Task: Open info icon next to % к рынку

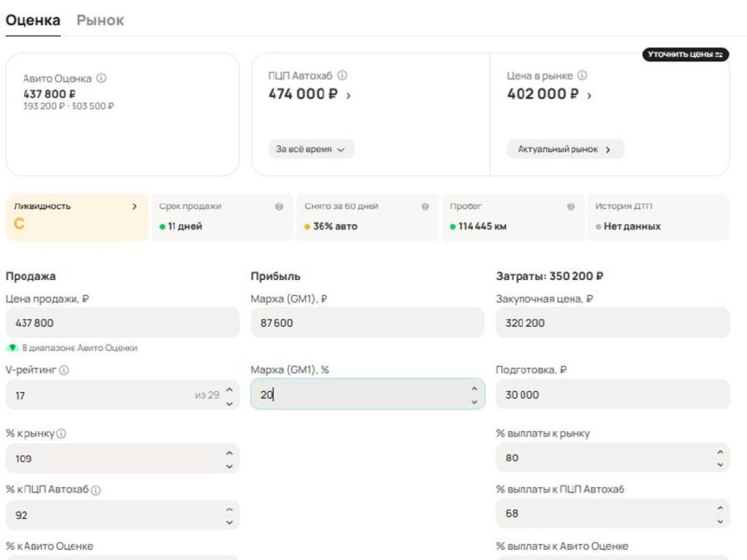Action: (x=61, y=433)
